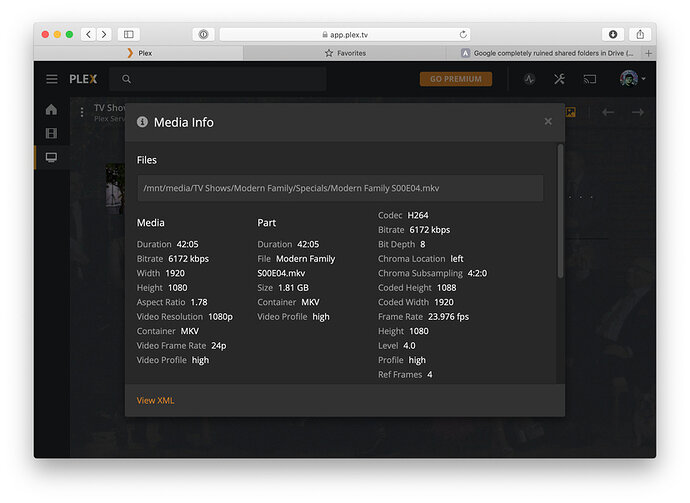Image resolution: width=690 pixels, height=503 pixels.
Task: Click the show poster thumbnail behind dialog
Action: click(115, 188)
